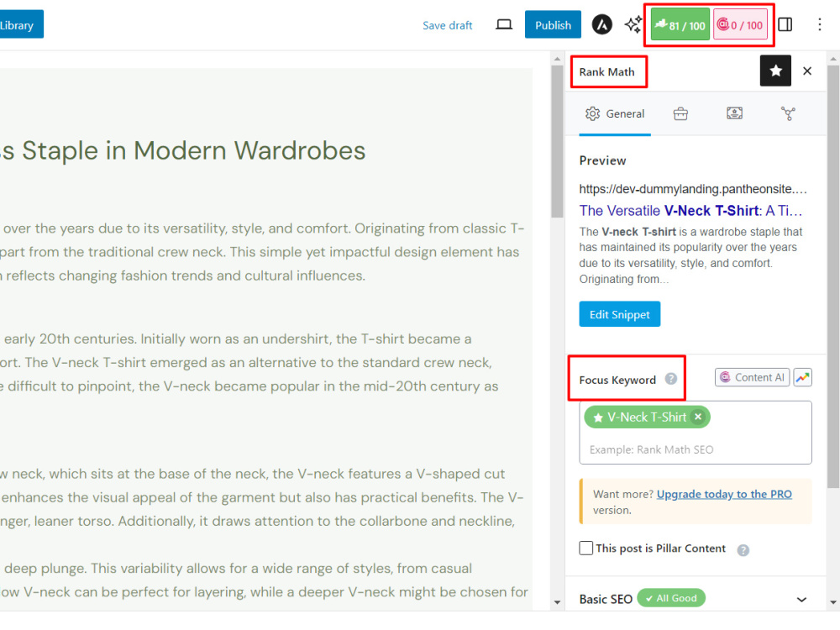The height and width of the screenshot is (630, 840).
Task: Select the General tab
Action: point(615,113)
